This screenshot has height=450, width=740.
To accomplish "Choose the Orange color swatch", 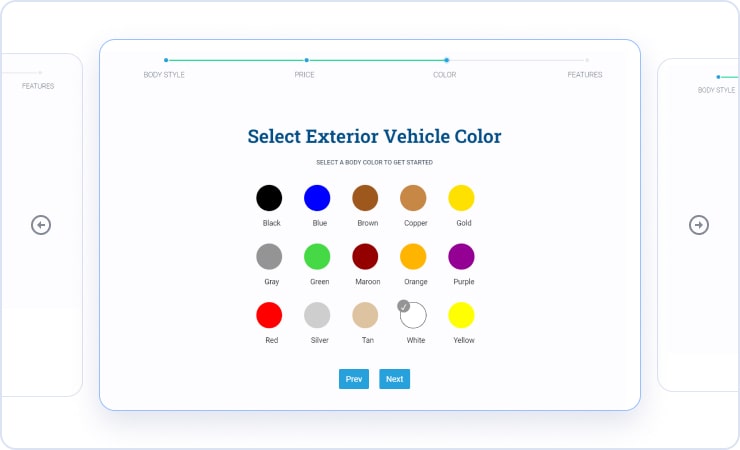I will tap(413, 257).
